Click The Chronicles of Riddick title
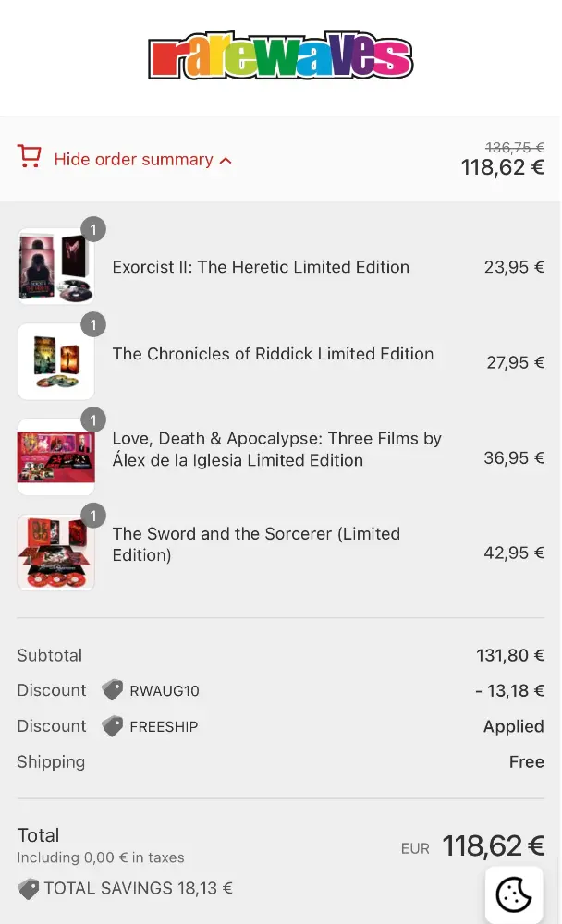 tap(273, 354)
